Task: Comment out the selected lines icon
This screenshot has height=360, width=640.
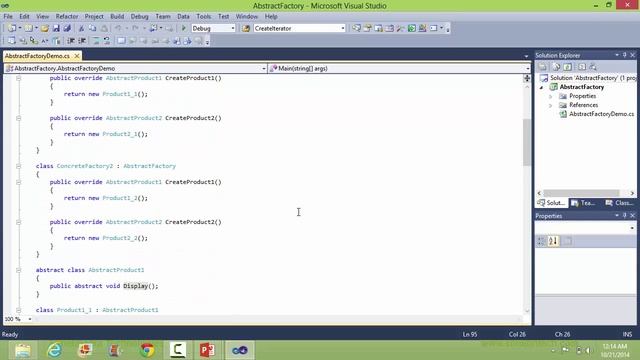Action: 96,41
